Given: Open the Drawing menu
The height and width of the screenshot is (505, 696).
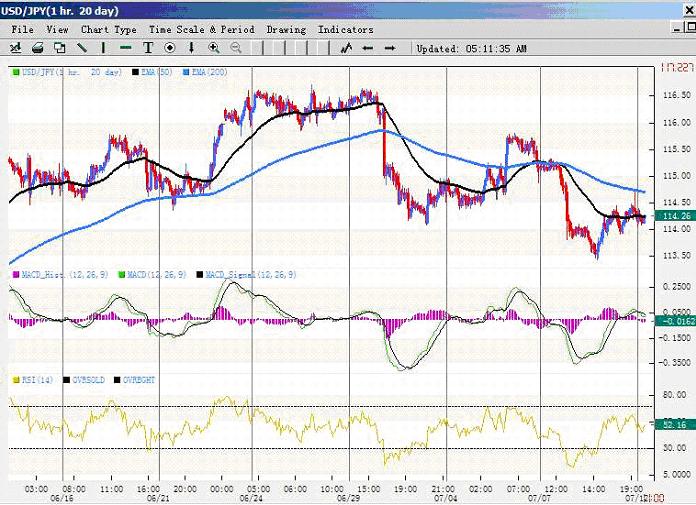Looking at the screenshot, I should pyautogui.click(x=286, y=30).
